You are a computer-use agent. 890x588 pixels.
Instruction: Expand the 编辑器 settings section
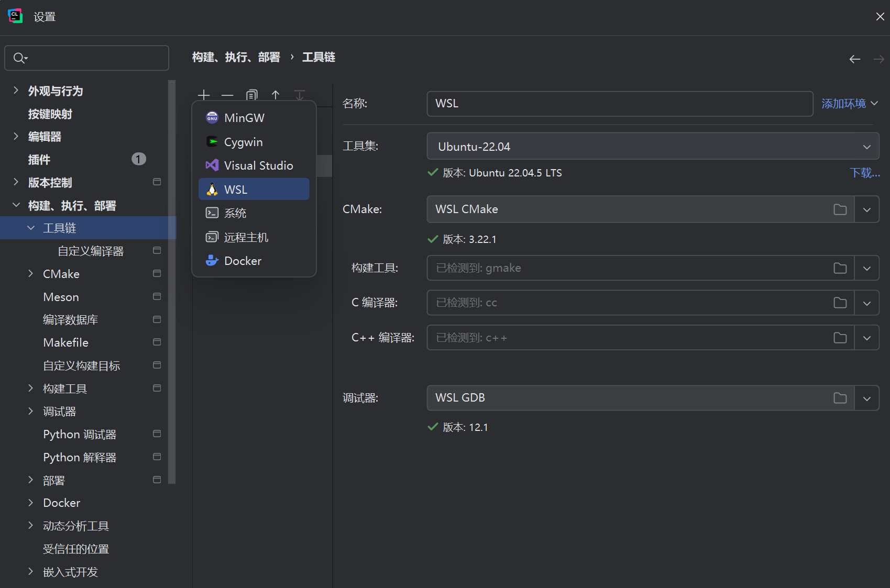[x=16, y=136]
